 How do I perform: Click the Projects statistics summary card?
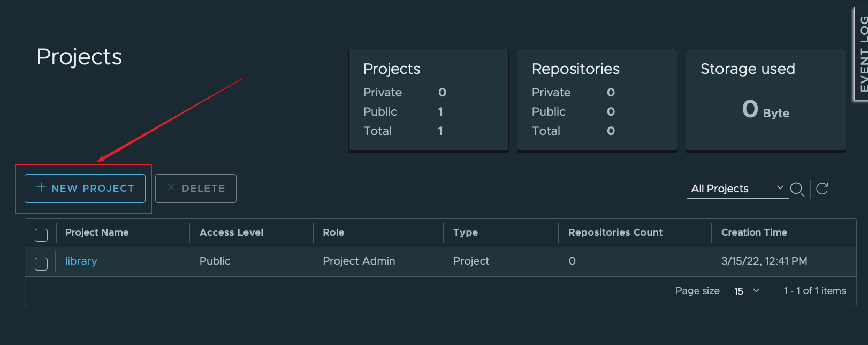428,100
